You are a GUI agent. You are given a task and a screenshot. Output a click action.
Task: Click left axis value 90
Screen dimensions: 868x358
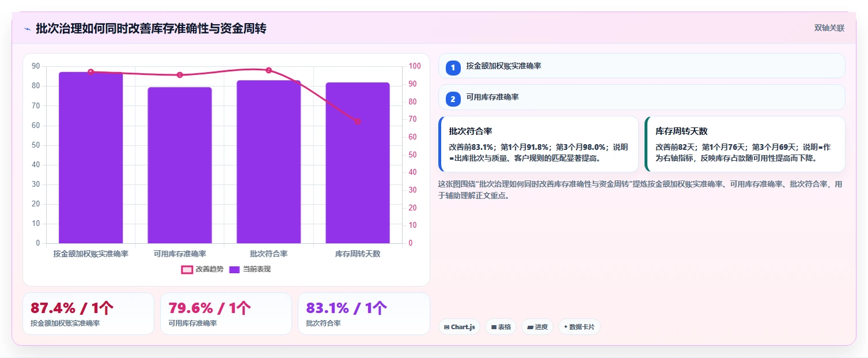(x=36, y=66)
